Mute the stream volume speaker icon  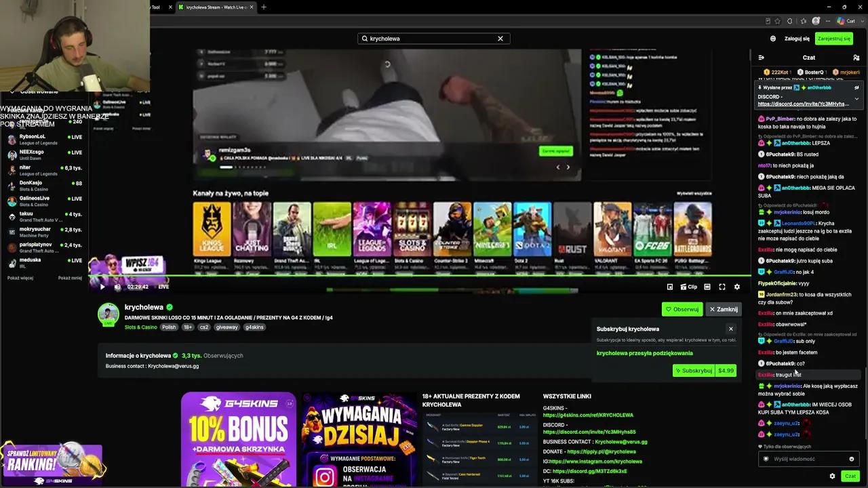(x=117, y=287)
